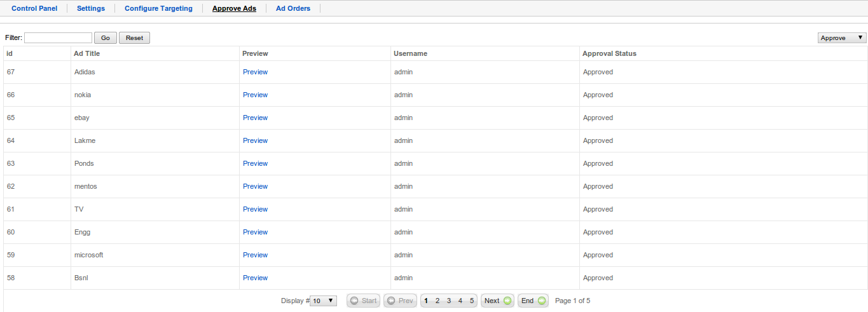The image size is (868, 312).
Task: Open Preview for the nokia ad
Action: tap(255, 95)
